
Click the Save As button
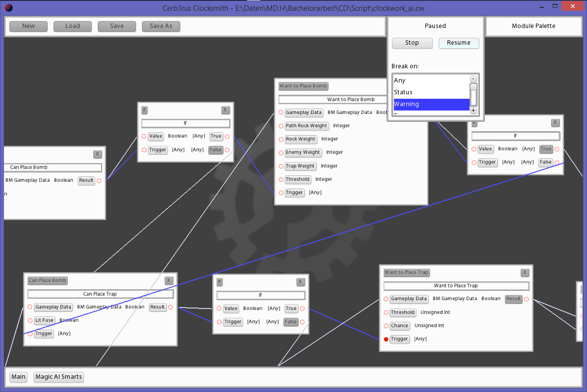pyautogui.click(x=161, y=26)
